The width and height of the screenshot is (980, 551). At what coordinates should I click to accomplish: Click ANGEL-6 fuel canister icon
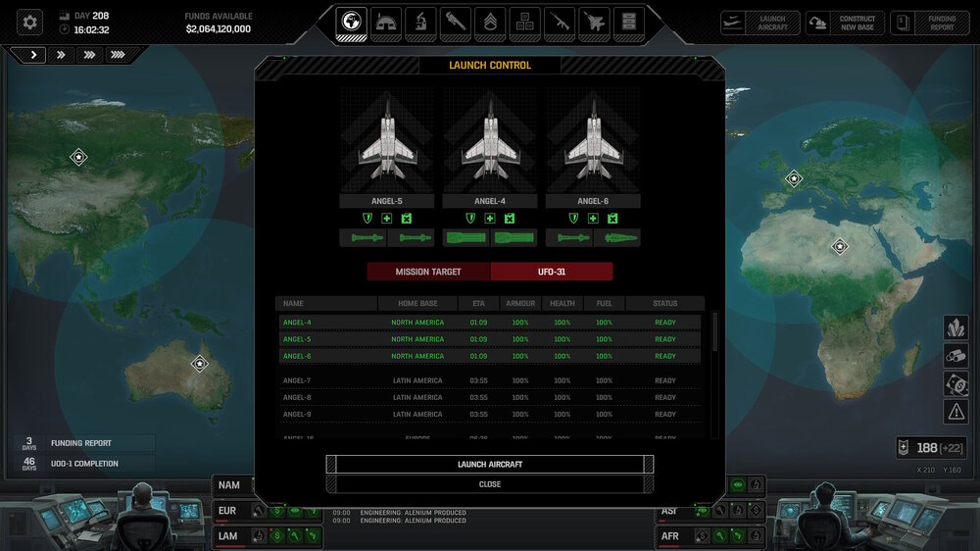(x=612, y=219)
